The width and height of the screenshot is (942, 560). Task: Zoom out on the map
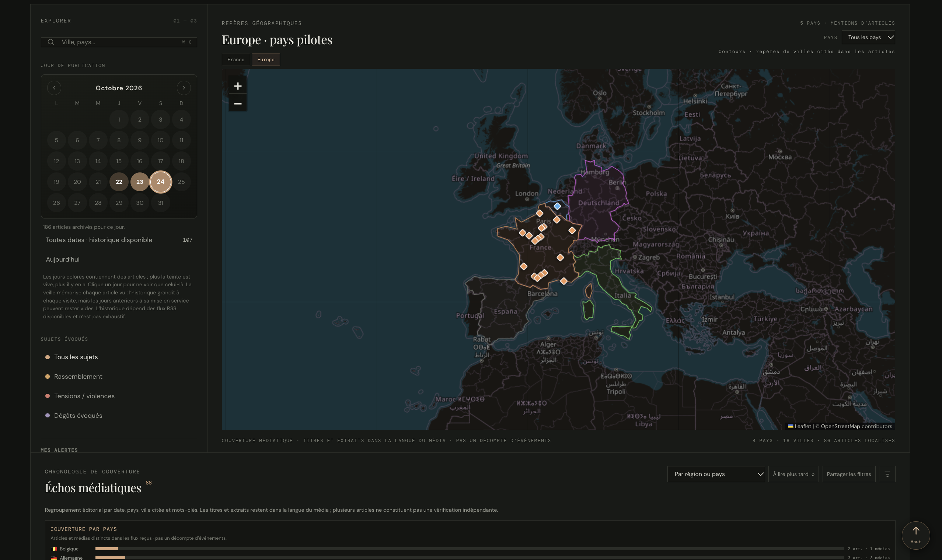pyautogui.click(x=238, y=104)
